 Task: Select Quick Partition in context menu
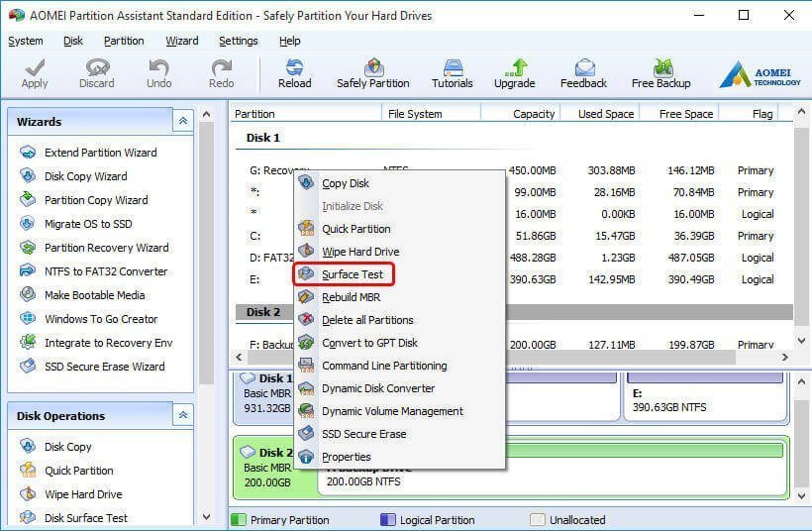(399, 229)
